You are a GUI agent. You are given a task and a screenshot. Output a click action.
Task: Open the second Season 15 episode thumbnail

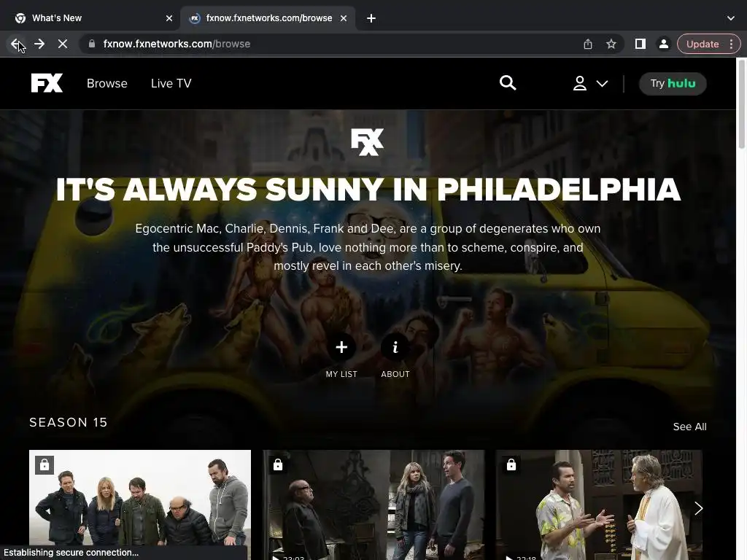pyautogui.click(x=373, y=505)
